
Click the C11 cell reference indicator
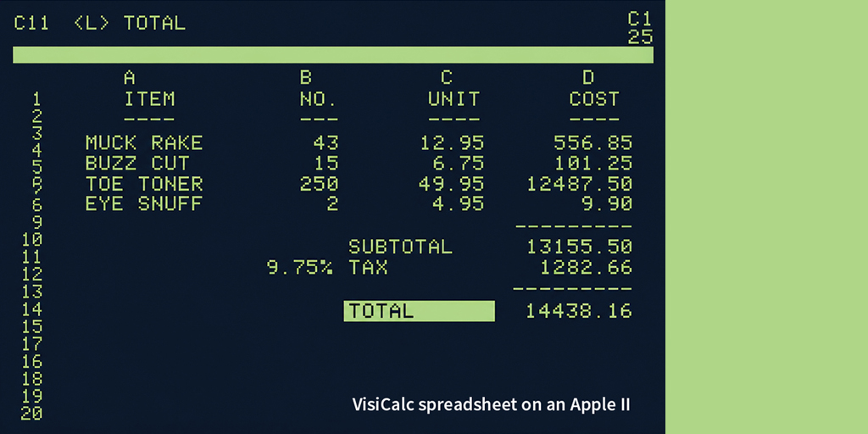pos(31,23)
